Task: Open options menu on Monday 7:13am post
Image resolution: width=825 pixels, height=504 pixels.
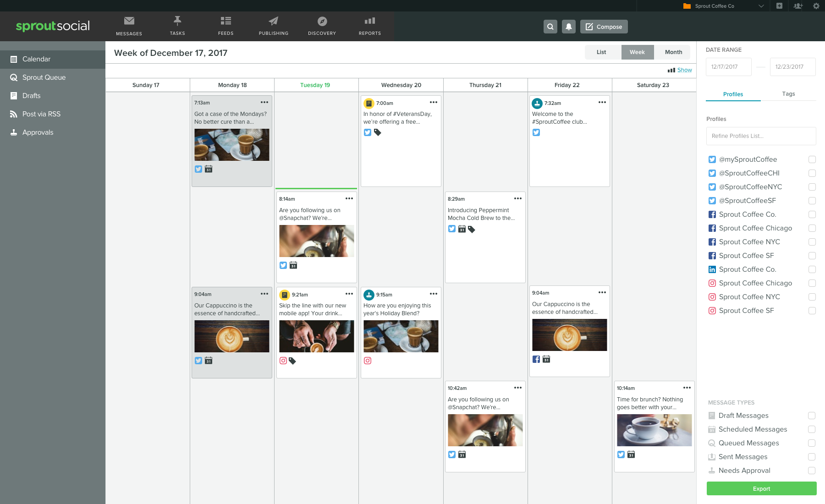Action: tap(264, 102)
